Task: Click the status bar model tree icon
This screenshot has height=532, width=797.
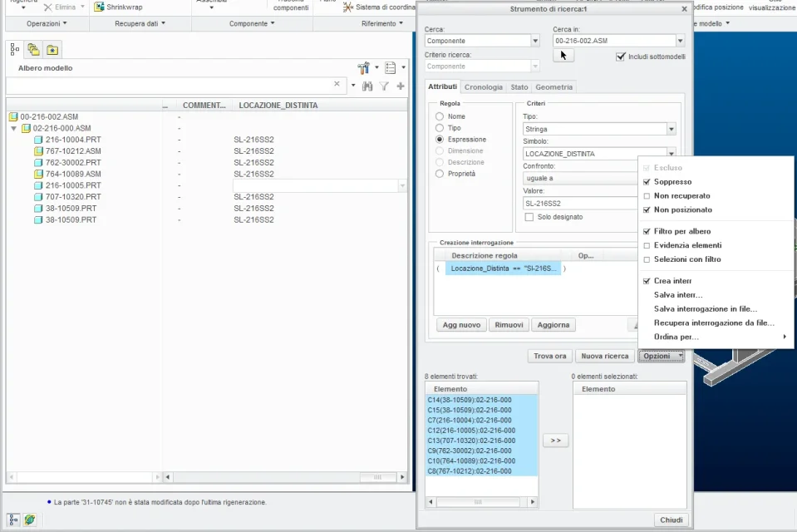Action: pyautogui.click(x=13, y=520)
